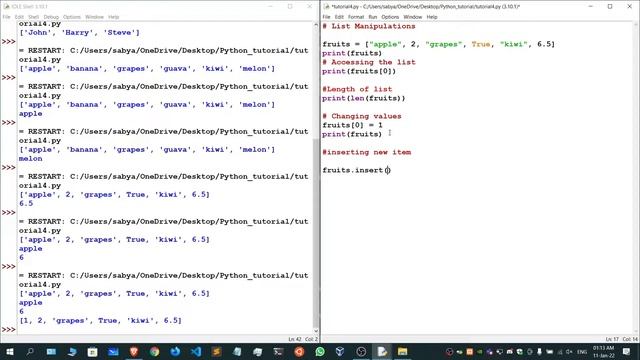Click scroll-down arrow of IDLE Shell scrollbar
Screen dimensions: 640x360
coord(316,331)
